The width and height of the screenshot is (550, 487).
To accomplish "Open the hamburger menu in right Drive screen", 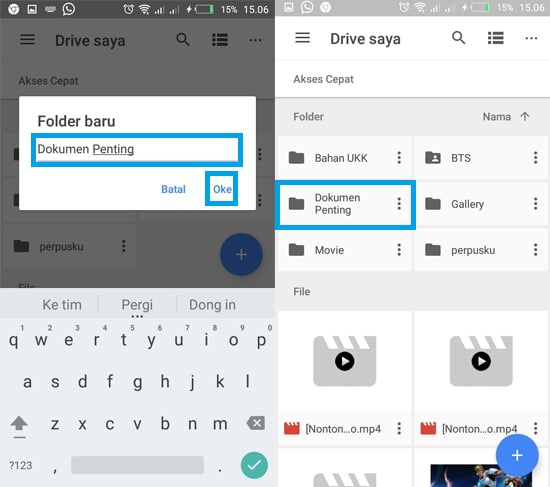I will [x=302, y=38].
